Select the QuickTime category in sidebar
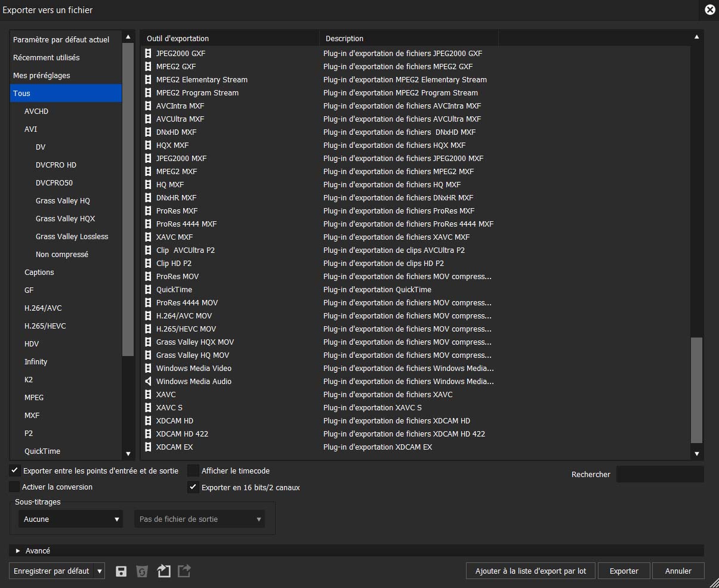This screenshot has width=719, height=588. click(66, 451)
